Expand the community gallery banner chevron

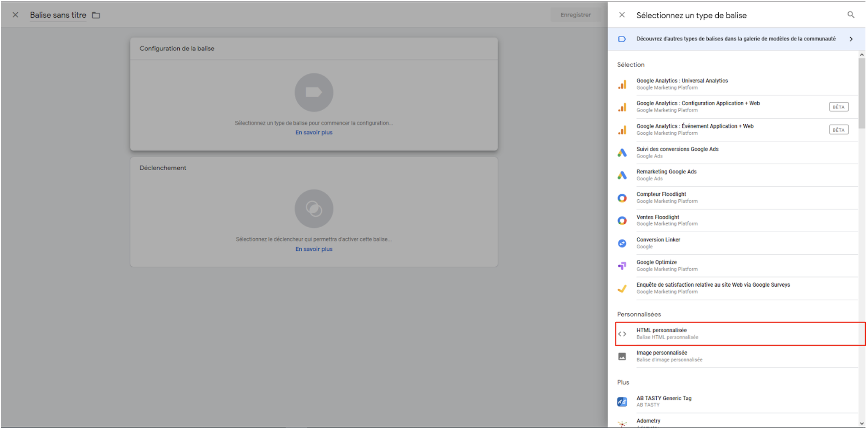click(x=851, y=39)
